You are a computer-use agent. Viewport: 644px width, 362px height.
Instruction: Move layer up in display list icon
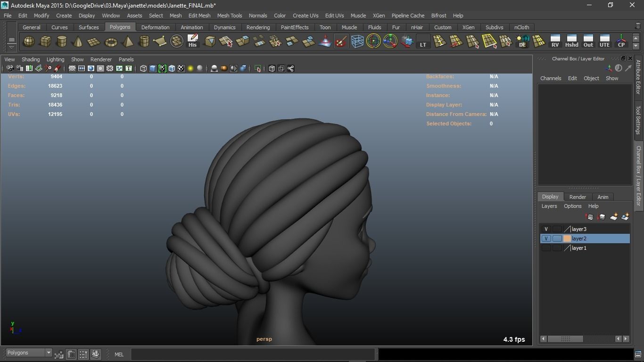pyautogui.click(x=589, y=217)
